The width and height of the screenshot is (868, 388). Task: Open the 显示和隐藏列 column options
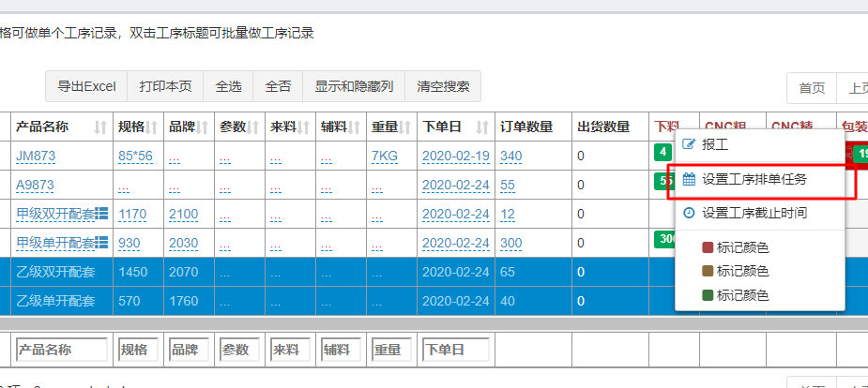click(x=354, y=86)
